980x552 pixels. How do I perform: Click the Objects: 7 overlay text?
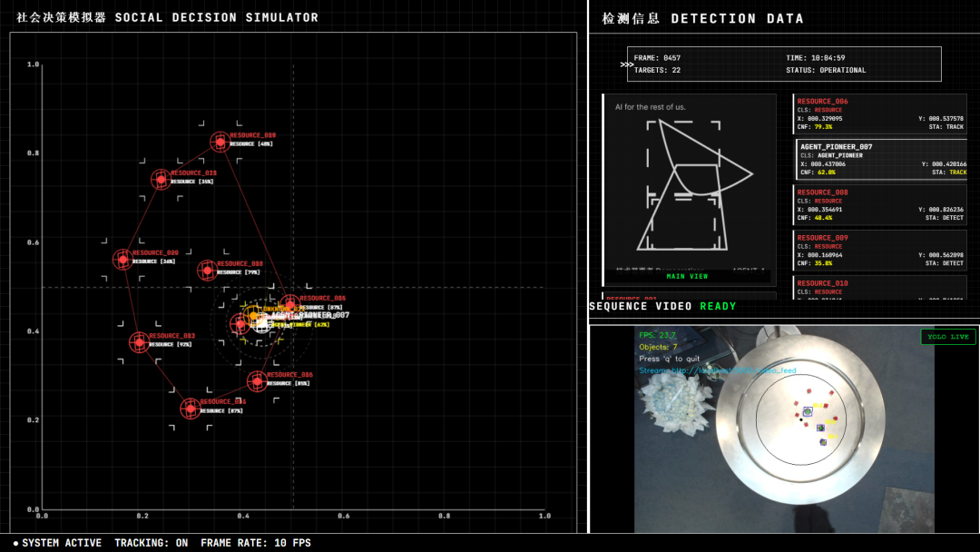[658, 347]
